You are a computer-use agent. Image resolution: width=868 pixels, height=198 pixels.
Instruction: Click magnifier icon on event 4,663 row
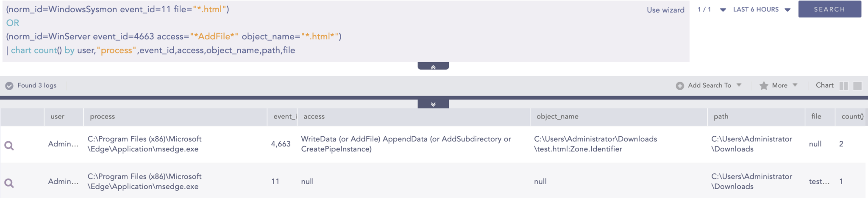[9, 146]
